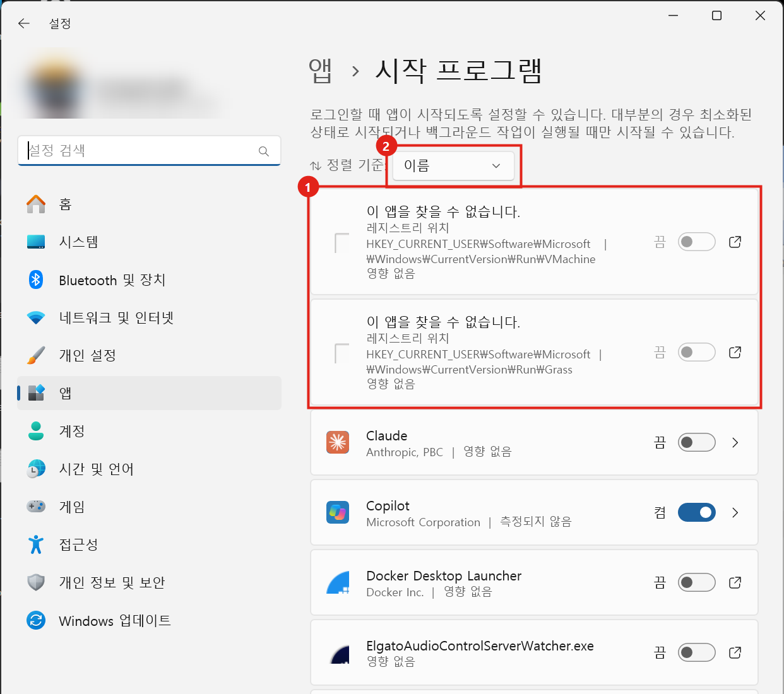Click the back arrow in Settings header
784x694 pixels.
pos(24,23)
